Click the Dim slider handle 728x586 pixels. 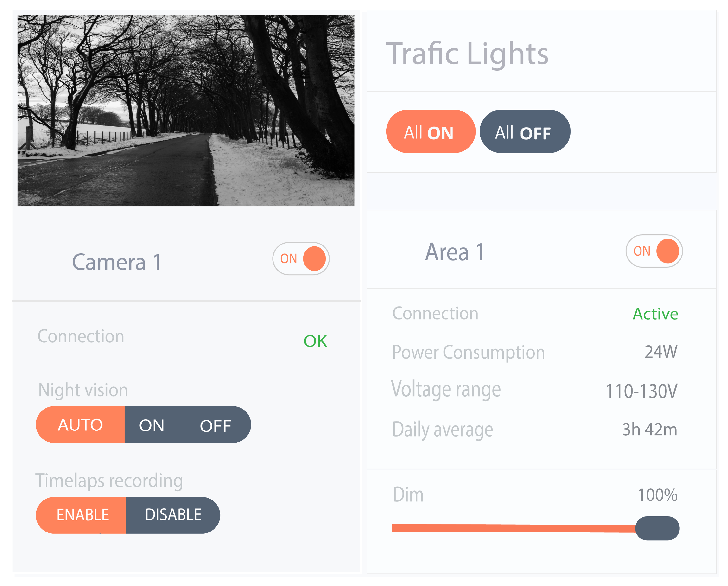(657, 528)
